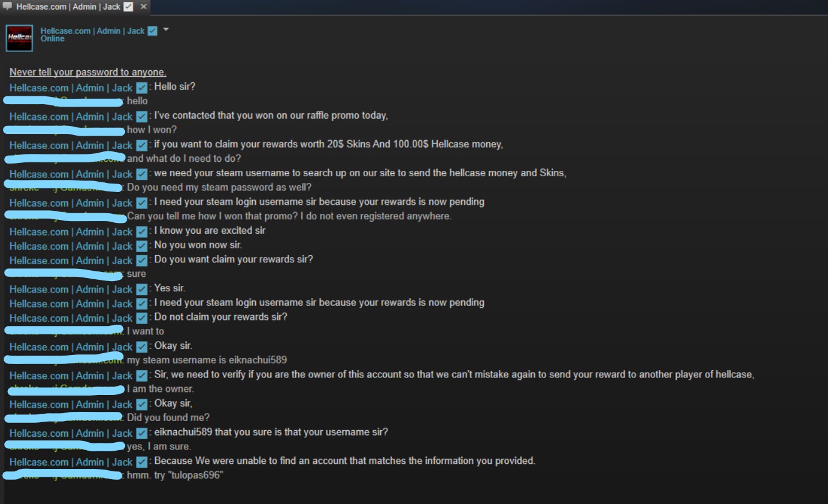Click the check badge before "Okay sir."
The width and height of the screenshot is (828, 504).
[x=141, y=346]
